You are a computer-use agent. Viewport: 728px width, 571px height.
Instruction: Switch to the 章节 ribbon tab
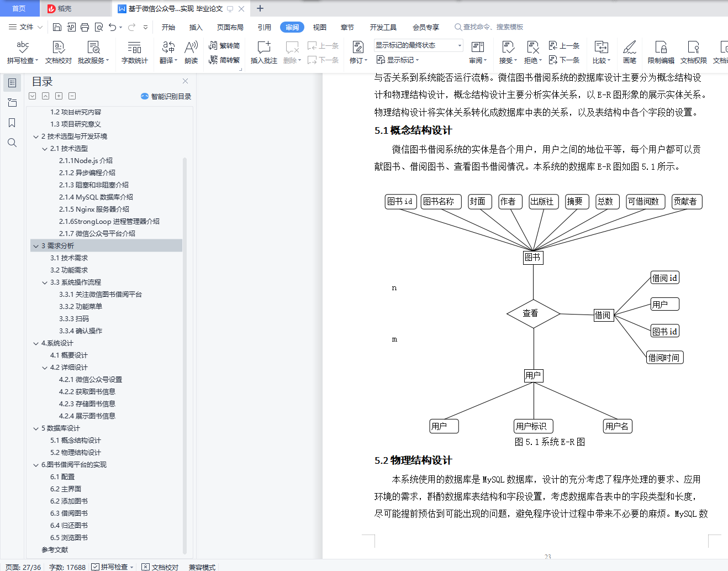pyautogui.click(x=347, y=27)
